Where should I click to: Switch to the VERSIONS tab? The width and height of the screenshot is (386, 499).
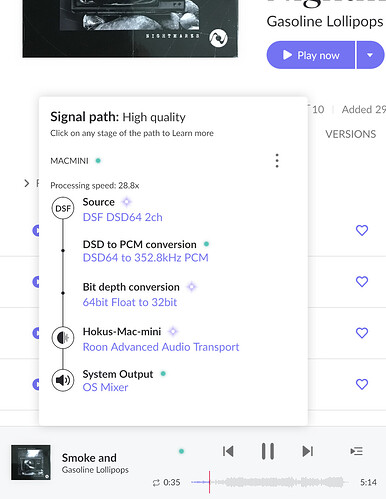coord(351,134)
